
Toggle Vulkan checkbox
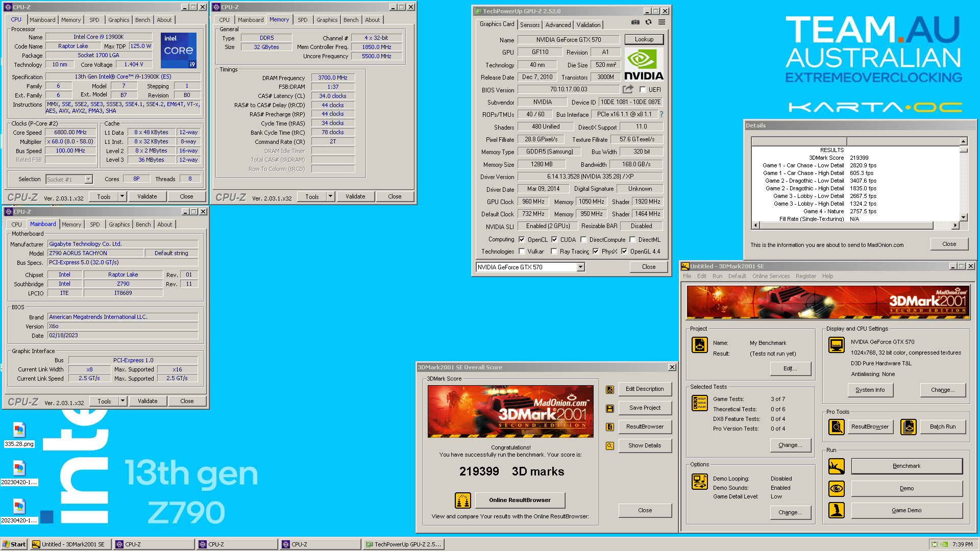point(522,252)
